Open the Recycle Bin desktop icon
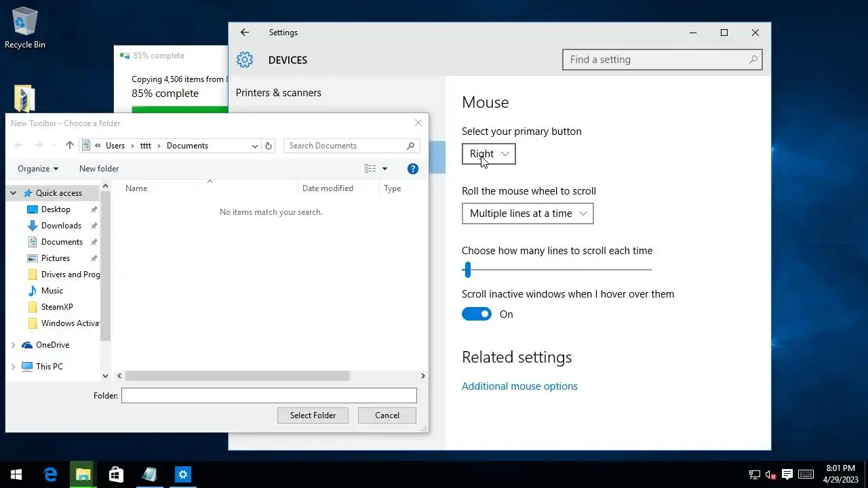Viewport: 868px width, 488px height. point(25,27)
